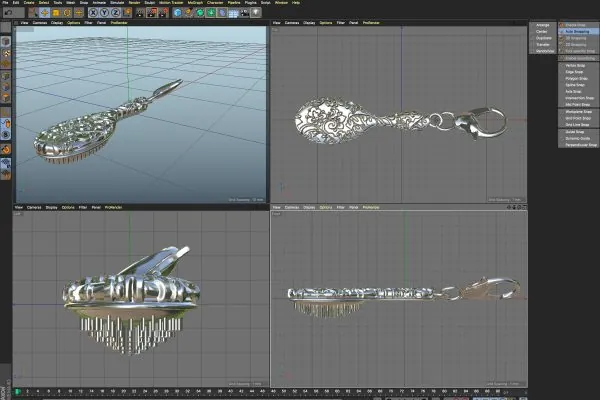
Task: Open the Character menu
Action: point(215,2)
